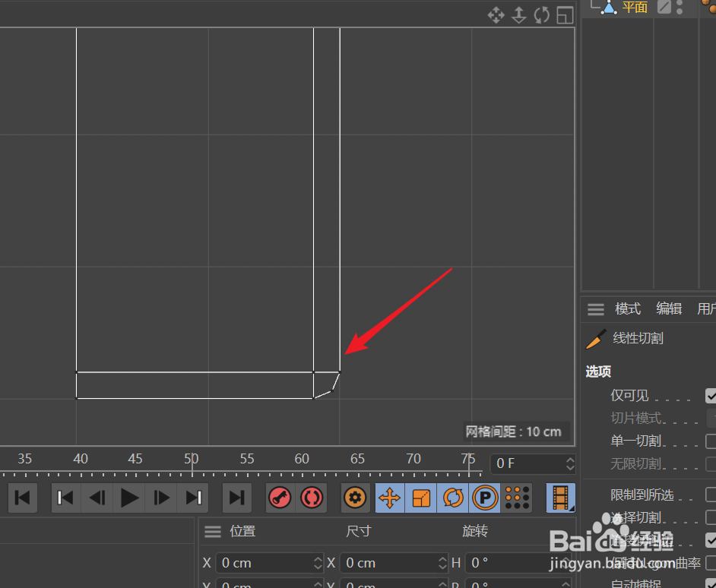Image resolution: width=716 pixels, height=588 pixels.
Task: Select the Rotate tool
Action: (x=452, y=498)
